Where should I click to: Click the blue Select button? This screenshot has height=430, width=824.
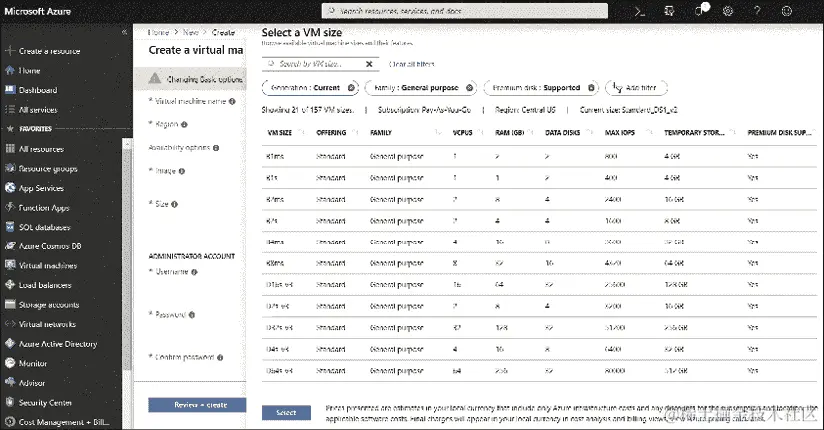point(286,413)
